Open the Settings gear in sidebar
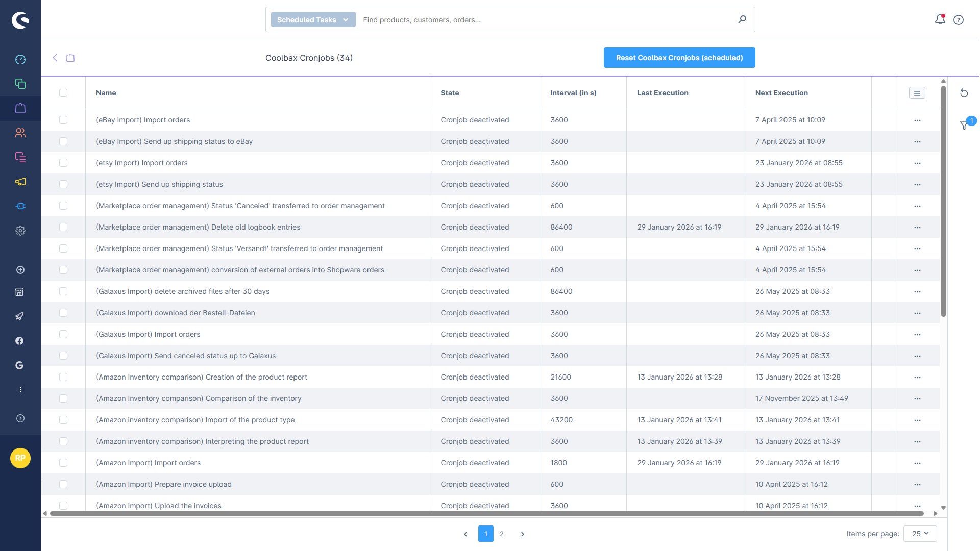 (20, 231)
